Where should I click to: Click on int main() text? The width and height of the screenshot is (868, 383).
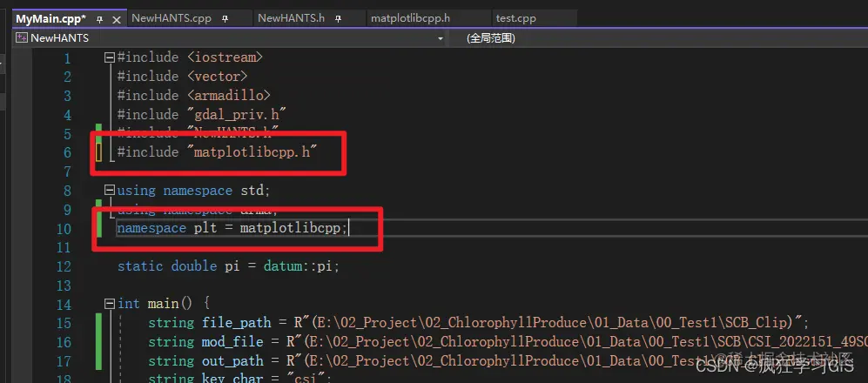point(155,304)
